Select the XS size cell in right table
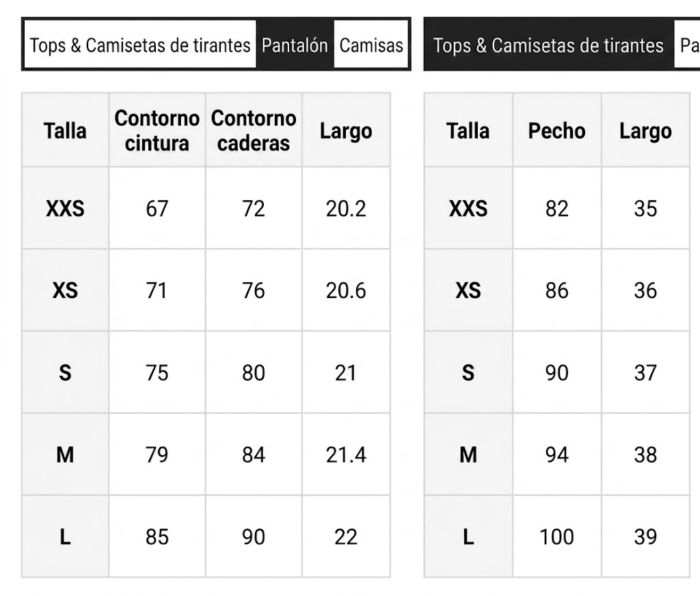Image resolution: width=700 pixels, height=596 pixels. click(468, 290)
